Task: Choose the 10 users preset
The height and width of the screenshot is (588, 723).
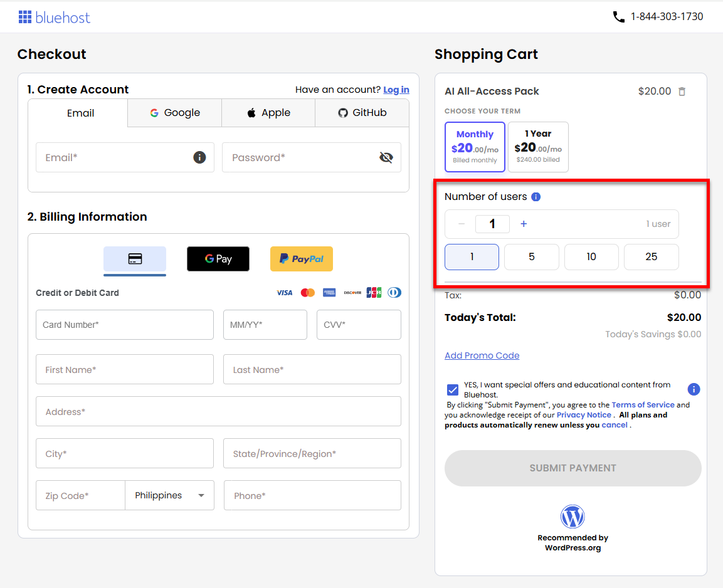Action: click(x=591, y=257)
